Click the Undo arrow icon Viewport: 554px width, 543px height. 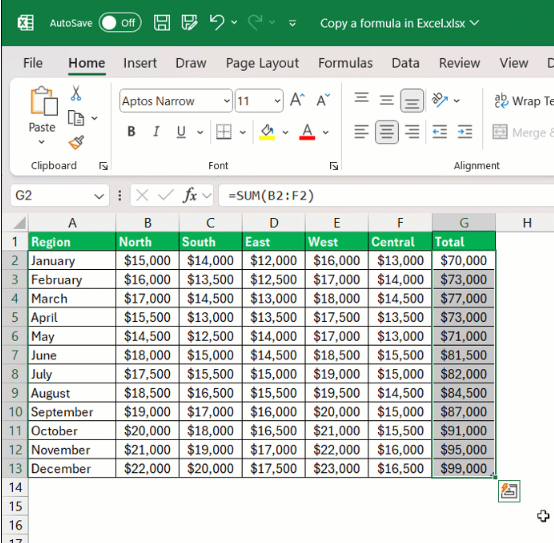(x=217, y=23)
